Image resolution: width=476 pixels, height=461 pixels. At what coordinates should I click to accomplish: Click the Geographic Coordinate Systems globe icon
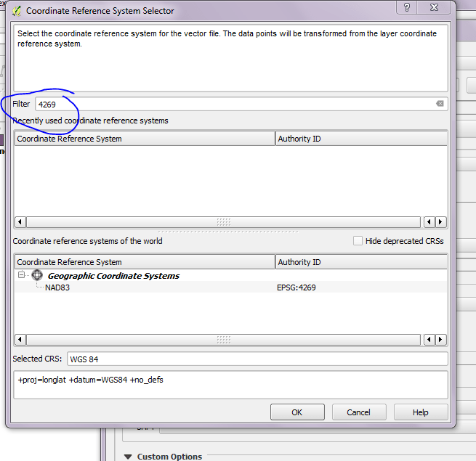pos(37,275)
